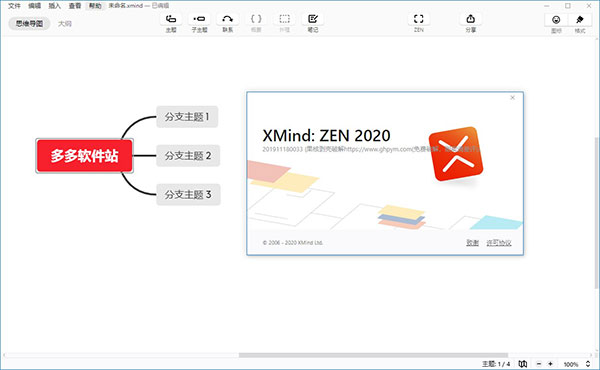This screenshot has height=370, width=600.
Task: Open the 文件 menu
Action: [x=15, y=6]
